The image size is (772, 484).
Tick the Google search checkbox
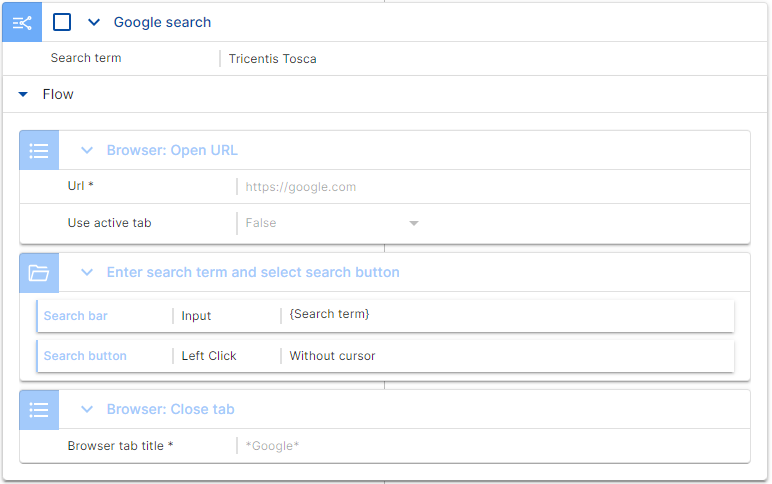coord(62,21)
